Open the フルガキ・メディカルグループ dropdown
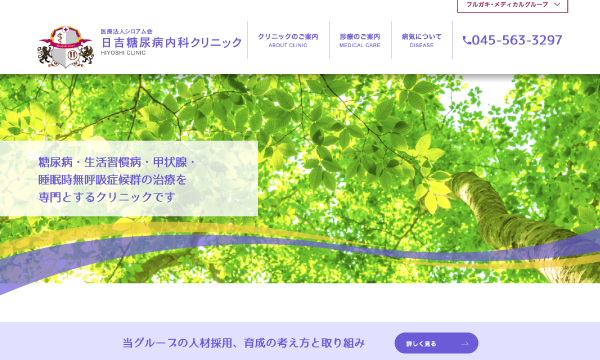600x360 pixels. pos(512,5)
